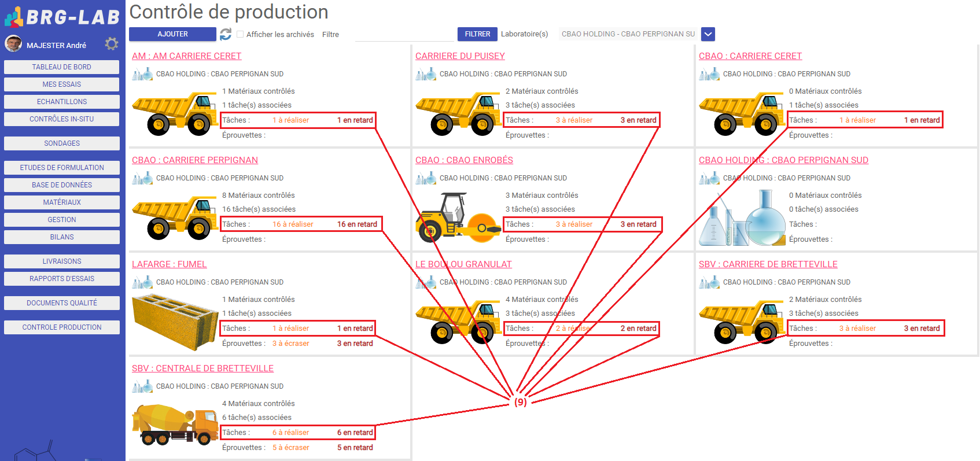The width and height of the screenshot is (980, 461).
Task: Click the concrete mixer truck image of SBV CENTRALE
Action: click(x=175, y=425)
